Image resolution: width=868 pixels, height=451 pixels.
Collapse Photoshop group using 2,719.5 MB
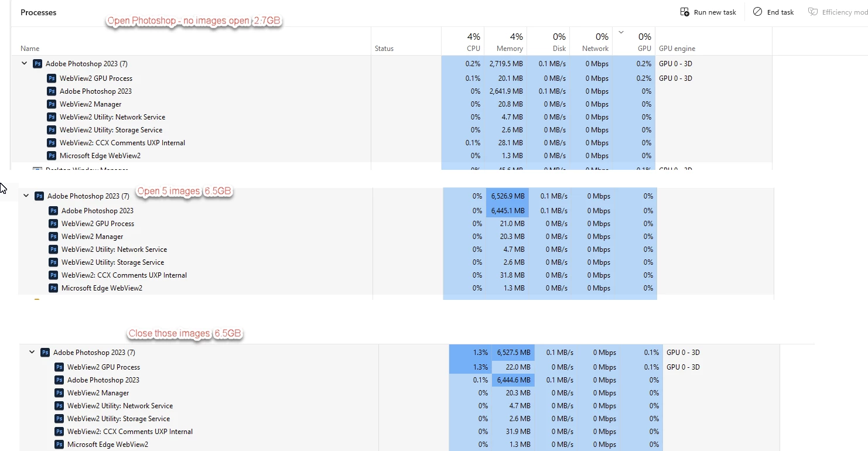24,63
